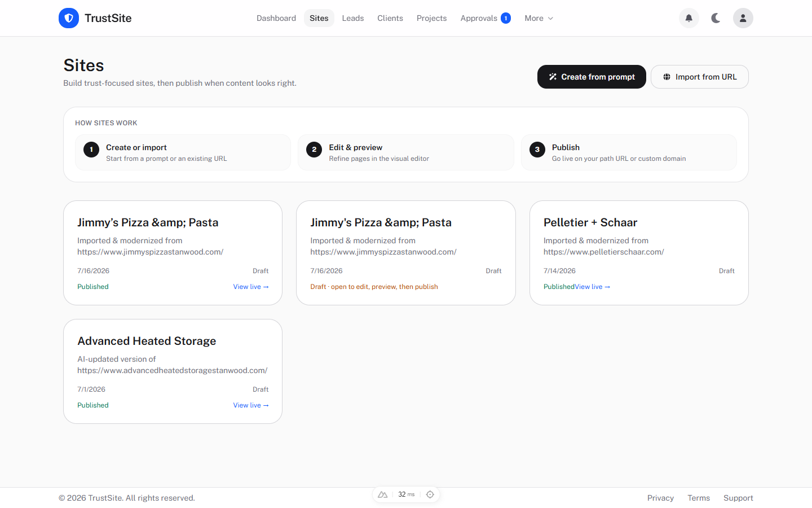
Task: Click the Publish step heading
Action: coord(566,147)
